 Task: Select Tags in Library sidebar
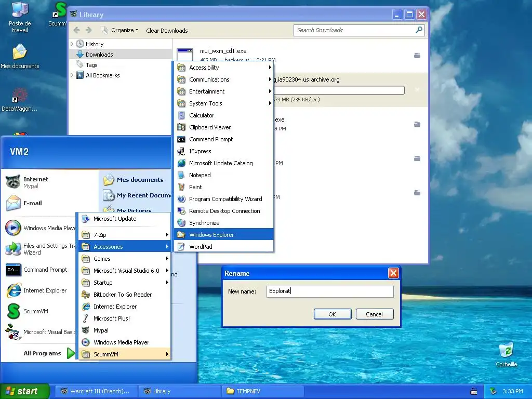91,65
